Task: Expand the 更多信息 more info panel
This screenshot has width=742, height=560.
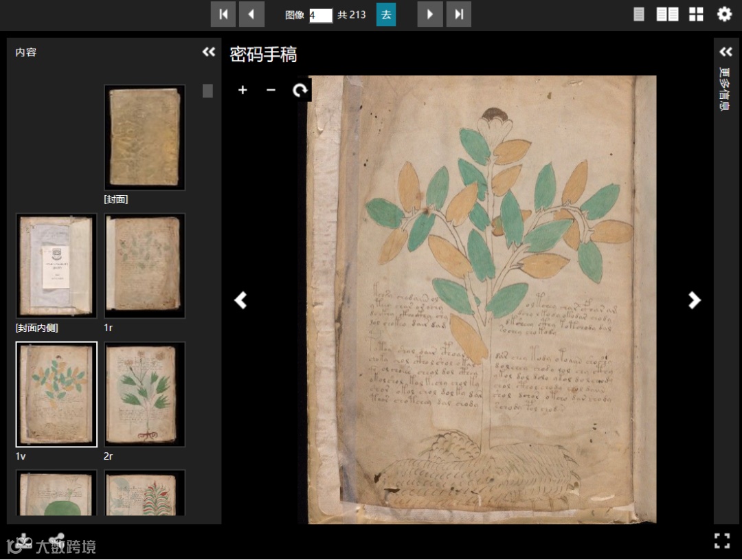Action: (726, 52)
